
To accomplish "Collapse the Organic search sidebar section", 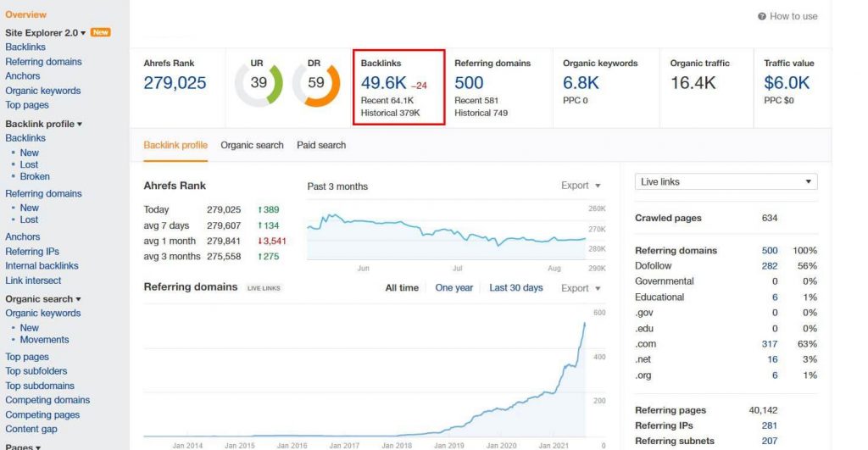I will pyautogui.click(x=43, y=299).
